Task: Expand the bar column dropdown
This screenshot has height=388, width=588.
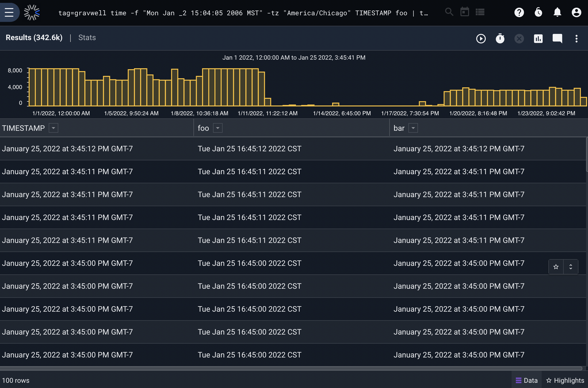Action: [413, 128]
